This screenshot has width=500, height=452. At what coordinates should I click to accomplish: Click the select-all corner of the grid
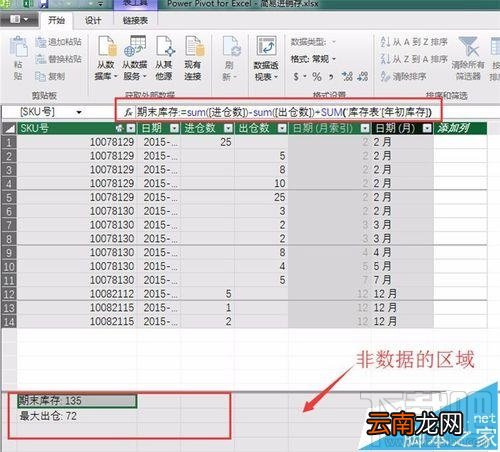pos(9,128)
